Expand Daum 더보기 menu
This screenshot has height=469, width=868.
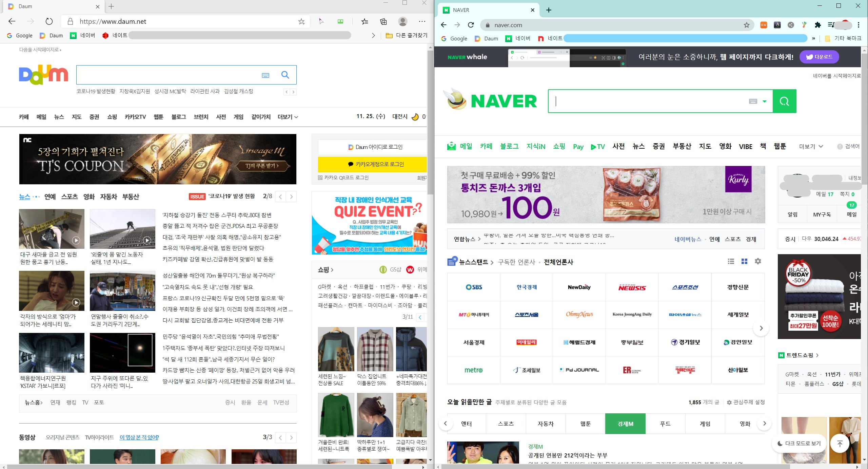[x=288, y=117]
